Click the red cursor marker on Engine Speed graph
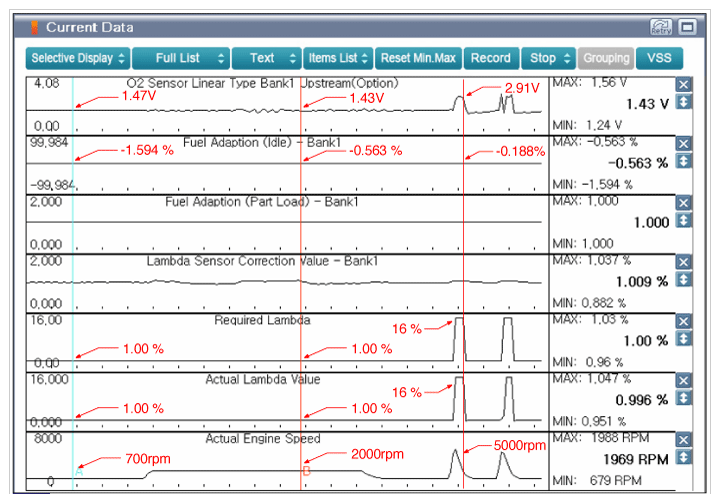720x503 pixels. pyautogui.click(x=307, y=469)
